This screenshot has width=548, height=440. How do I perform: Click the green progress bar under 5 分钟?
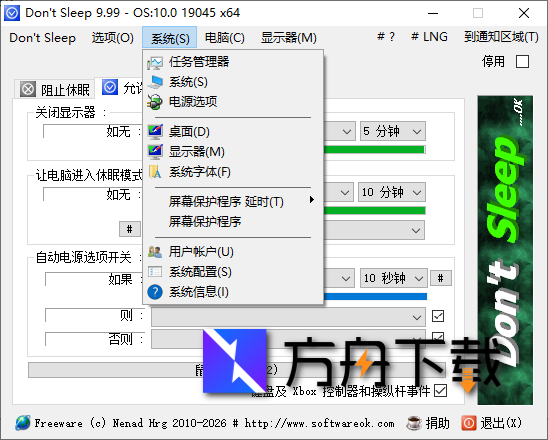pos(374,150)
